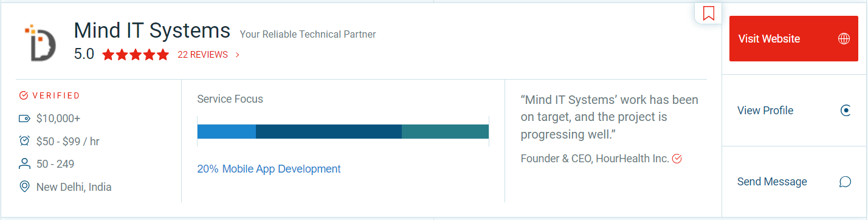Click the Send Message chat bubble icon
Image resolution: width=868 pixels, height=220 pixels.
pyautogui.click(x=845, y=182)
